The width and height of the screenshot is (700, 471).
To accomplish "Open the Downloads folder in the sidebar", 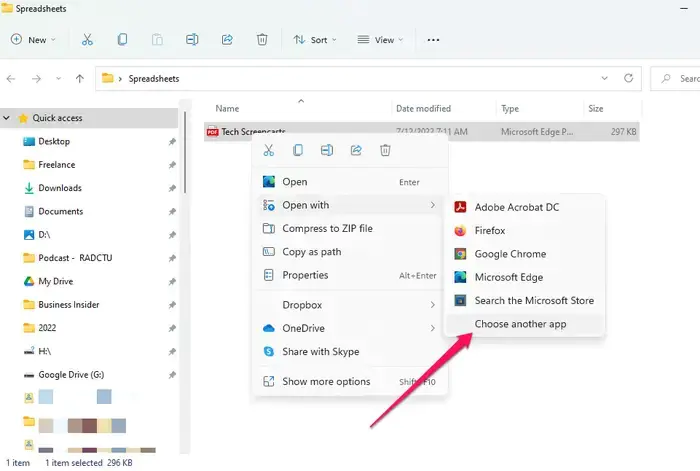I will point(59,188).
